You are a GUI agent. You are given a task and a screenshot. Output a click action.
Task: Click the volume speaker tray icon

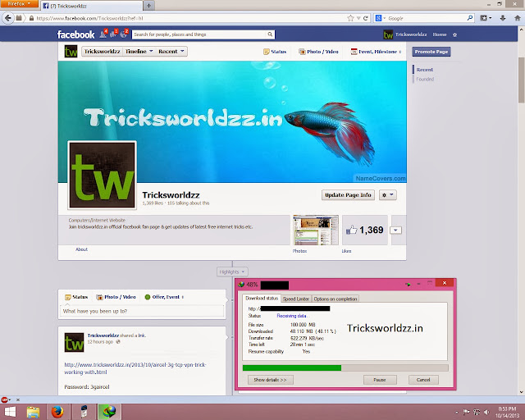click(x=486, y=412)
